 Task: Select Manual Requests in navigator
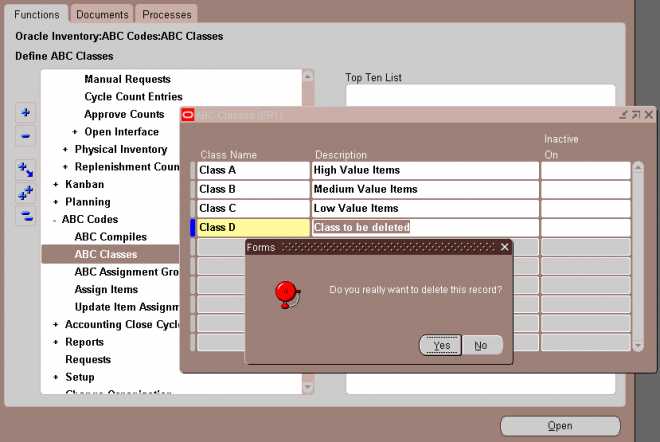[127, 79]
